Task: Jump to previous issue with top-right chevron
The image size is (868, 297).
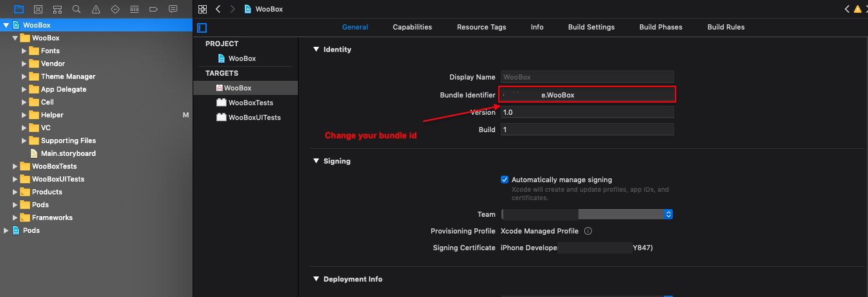Action: pyautogui.click(x=847, y=9)
